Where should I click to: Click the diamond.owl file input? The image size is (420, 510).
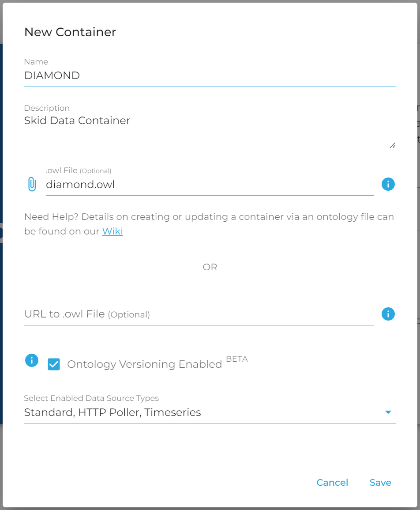click(x=210, y=185)
